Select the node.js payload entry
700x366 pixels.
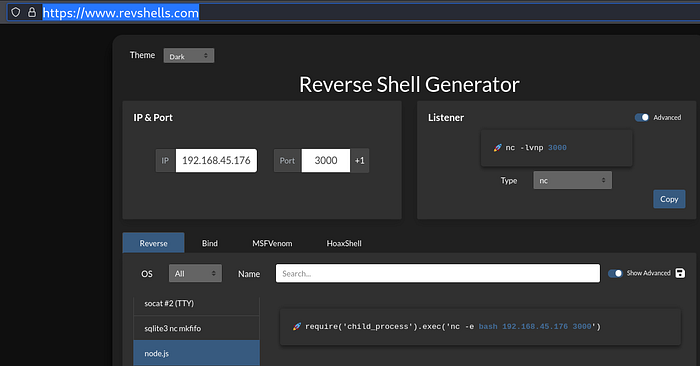(196, 353)
